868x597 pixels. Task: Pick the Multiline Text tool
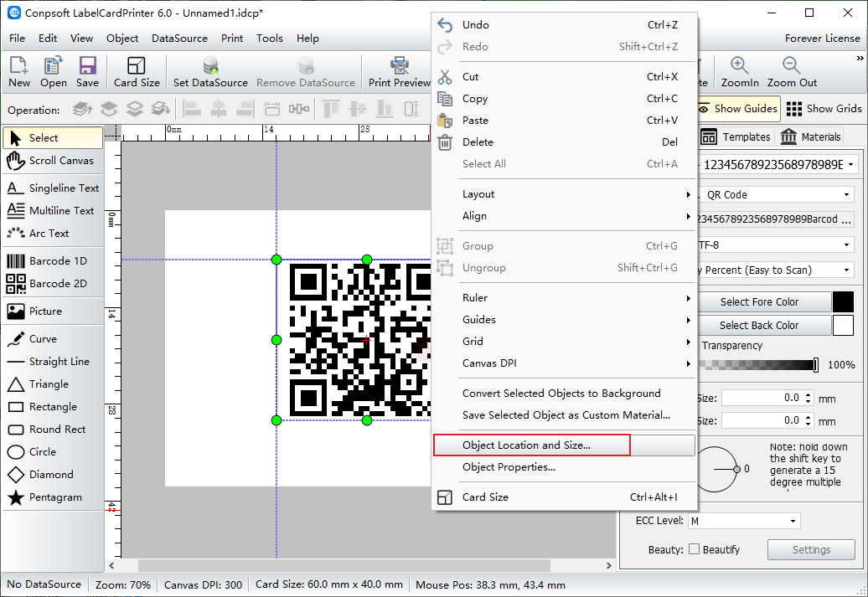[x=53, y=211]
